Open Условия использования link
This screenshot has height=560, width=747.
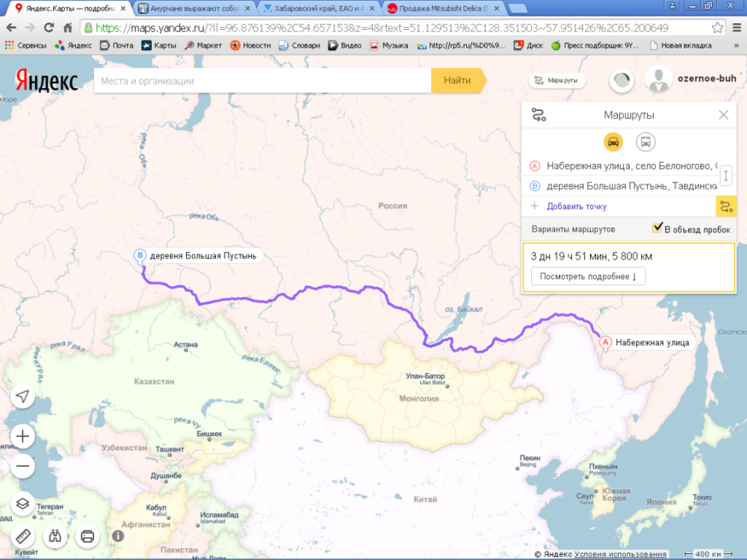(620, 554)
